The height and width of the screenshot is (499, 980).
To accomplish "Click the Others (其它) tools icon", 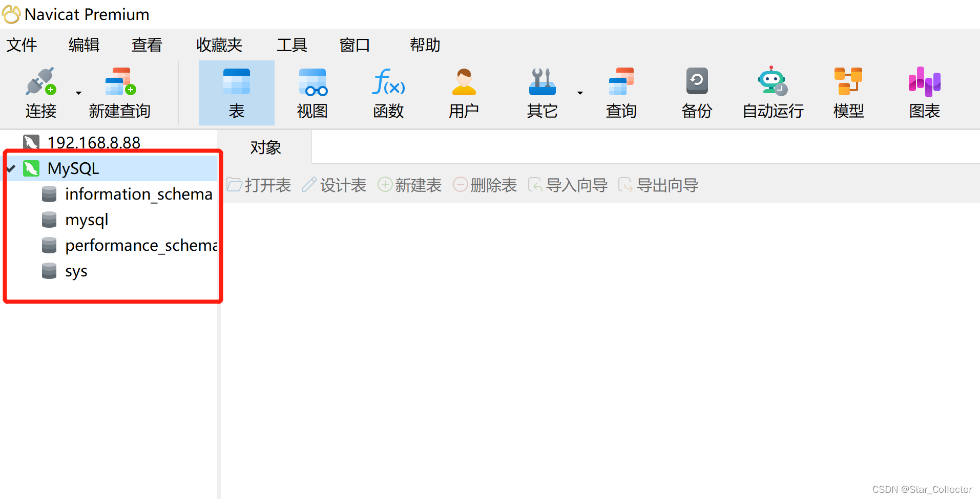I will click(542, 82).
